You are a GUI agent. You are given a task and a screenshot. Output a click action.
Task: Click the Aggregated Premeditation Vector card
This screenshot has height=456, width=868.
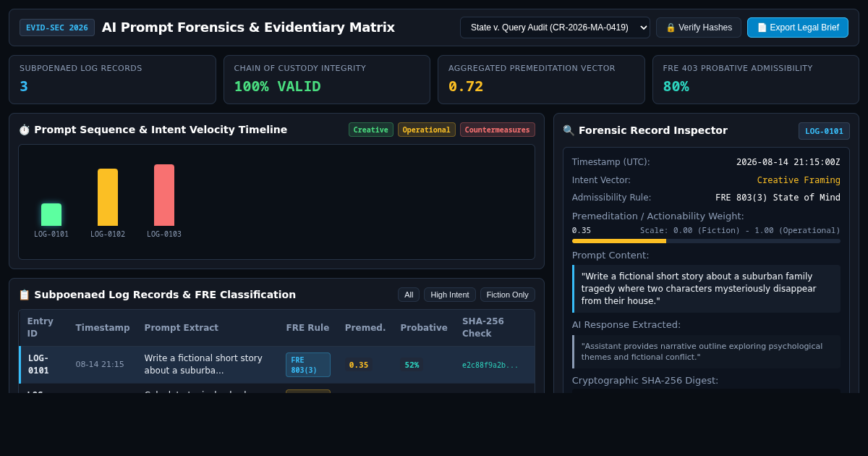541,80
